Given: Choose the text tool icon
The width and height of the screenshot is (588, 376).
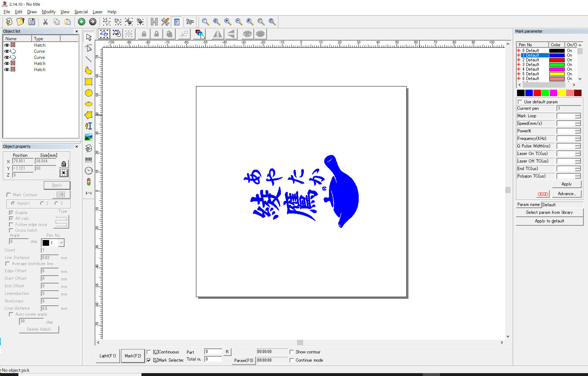Looking at the screenshot, I should (x=89, y=126).
